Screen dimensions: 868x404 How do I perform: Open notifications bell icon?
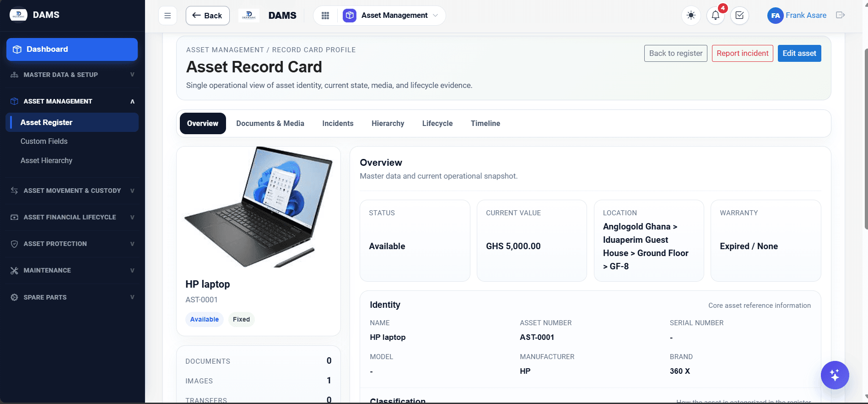[x=716, y=16]
